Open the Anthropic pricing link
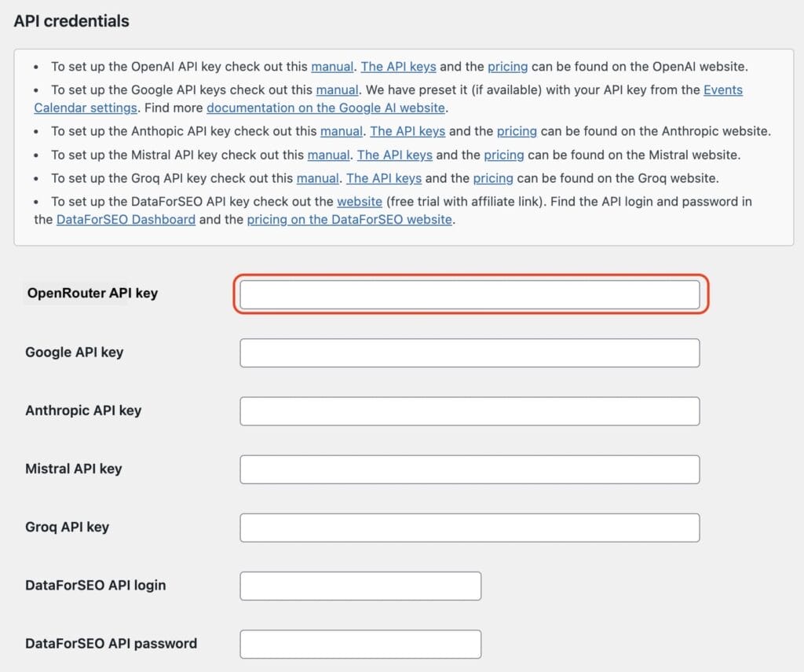 517,131
